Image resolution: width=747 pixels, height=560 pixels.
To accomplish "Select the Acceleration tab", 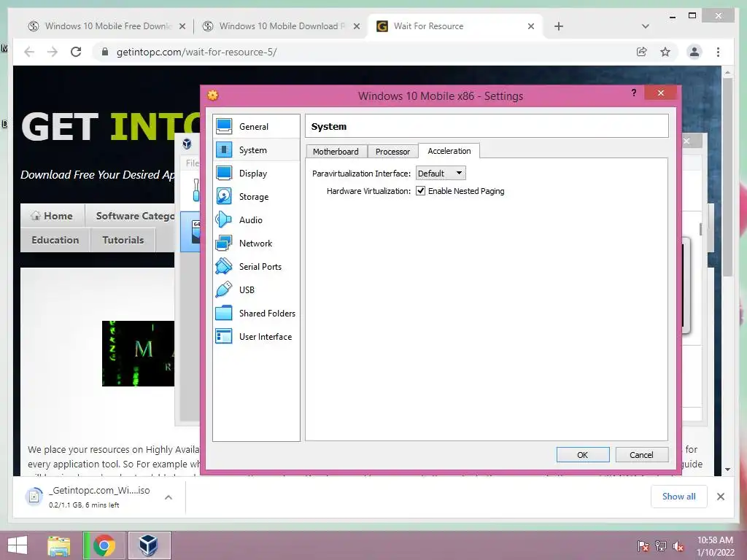I will tap(449, 151).
